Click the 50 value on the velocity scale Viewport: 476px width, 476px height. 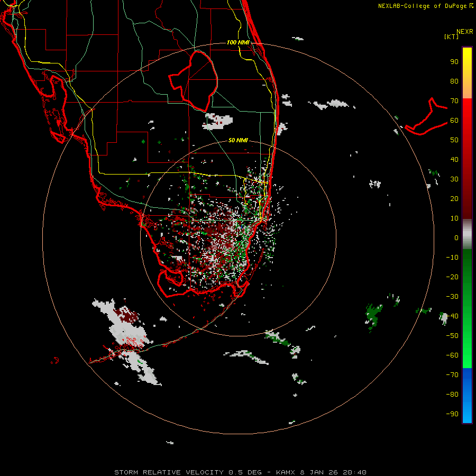pos(454,140)
